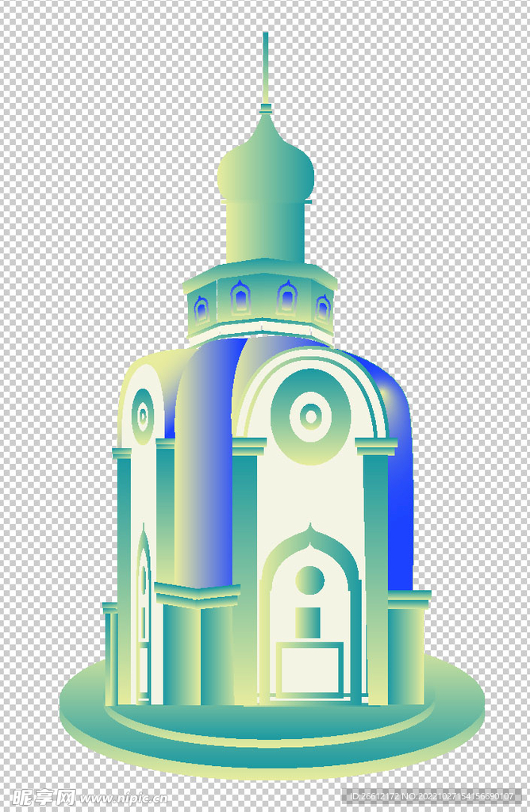This screenshot has width=530, height=812.
Task: Click the rightmost small window on octagonal tower
Action: coord(323,307)
